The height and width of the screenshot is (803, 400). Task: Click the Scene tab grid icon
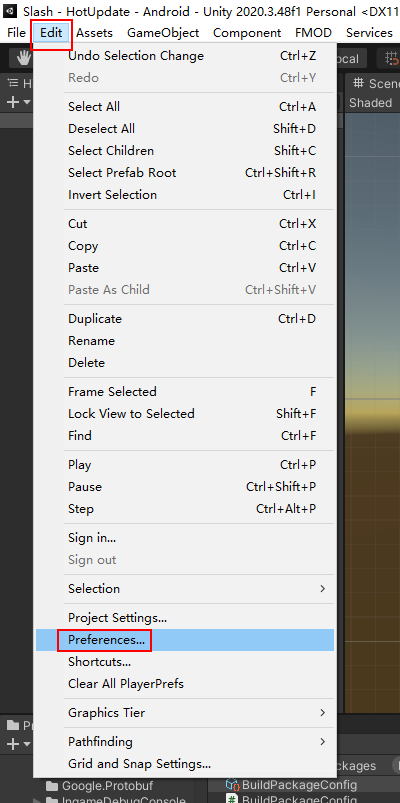359,82
